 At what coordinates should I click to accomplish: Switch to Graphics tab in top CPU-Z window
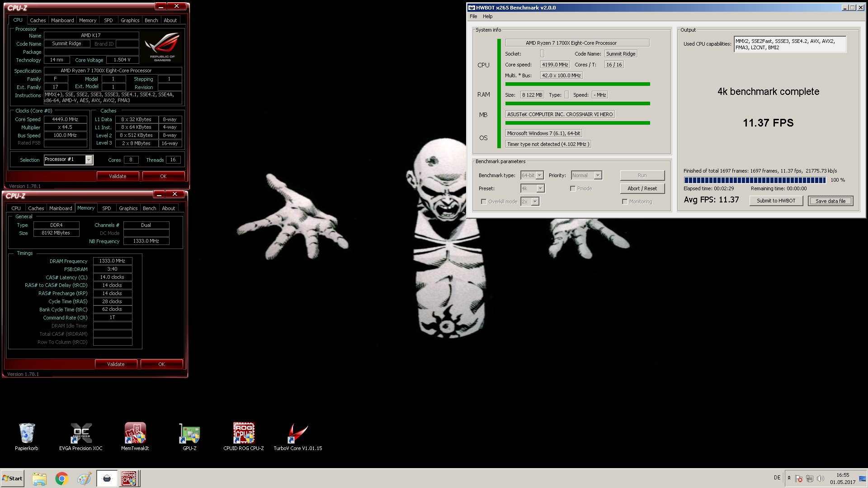130,20
